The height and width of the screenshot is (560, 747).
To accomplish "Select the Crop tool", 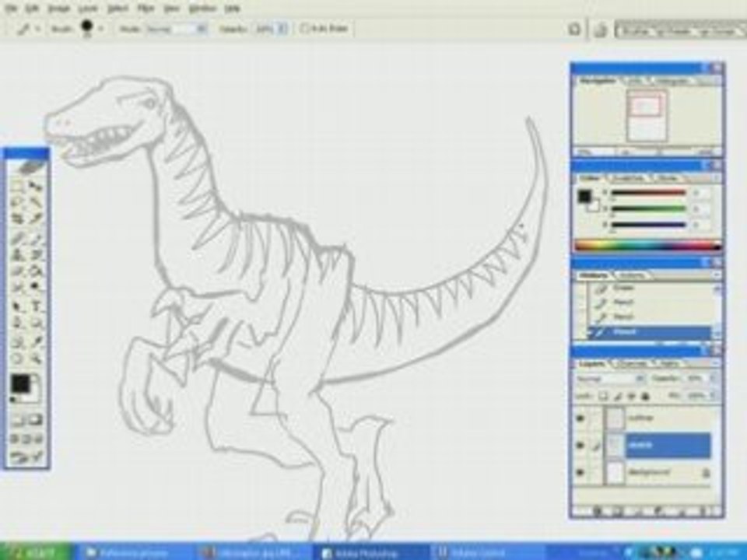I will coord(18,219).
